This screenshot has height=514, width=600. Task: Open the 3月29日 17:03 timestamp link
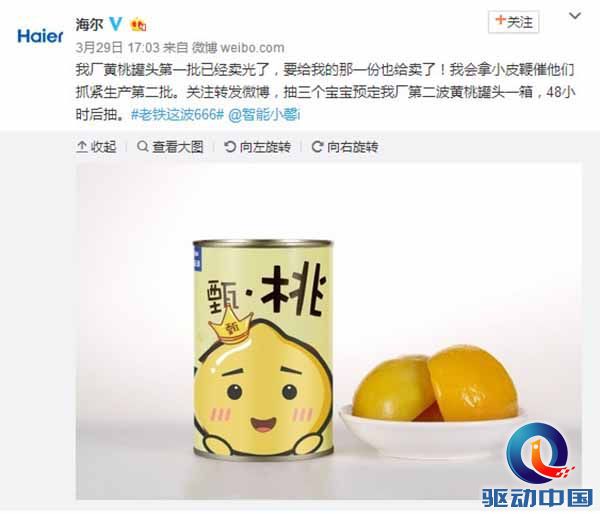117,47
